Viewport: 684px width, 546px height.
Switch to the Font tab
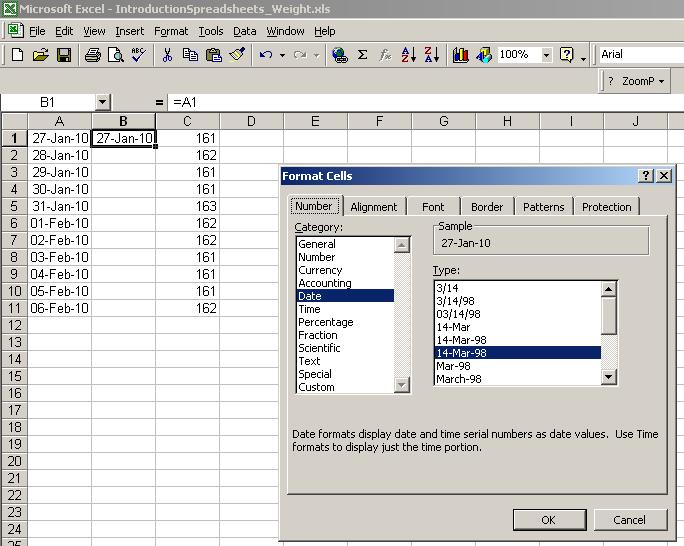(x=433, y=207)
